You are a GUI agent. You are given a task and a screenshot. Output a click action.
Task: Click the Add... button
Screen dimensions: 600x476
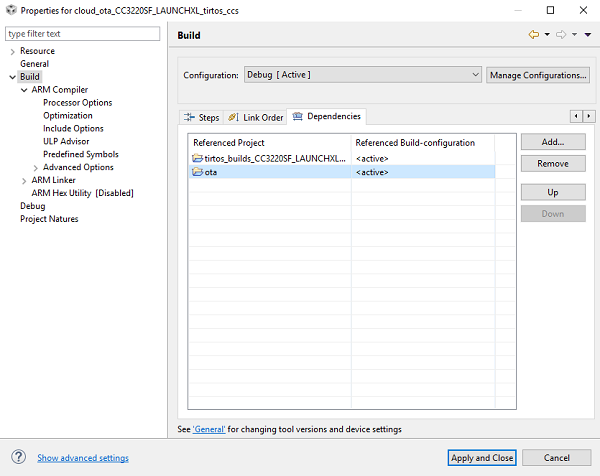[x=552, y=142]
